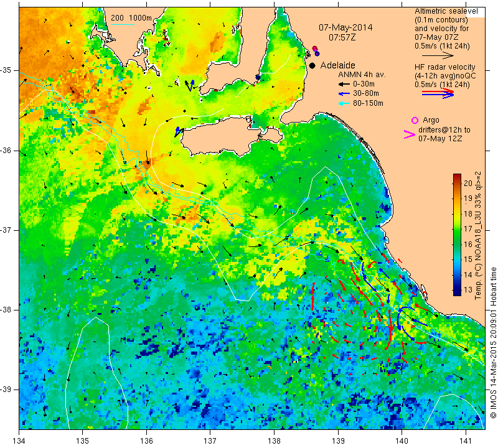Click the latitude -35 axis label

6,70
